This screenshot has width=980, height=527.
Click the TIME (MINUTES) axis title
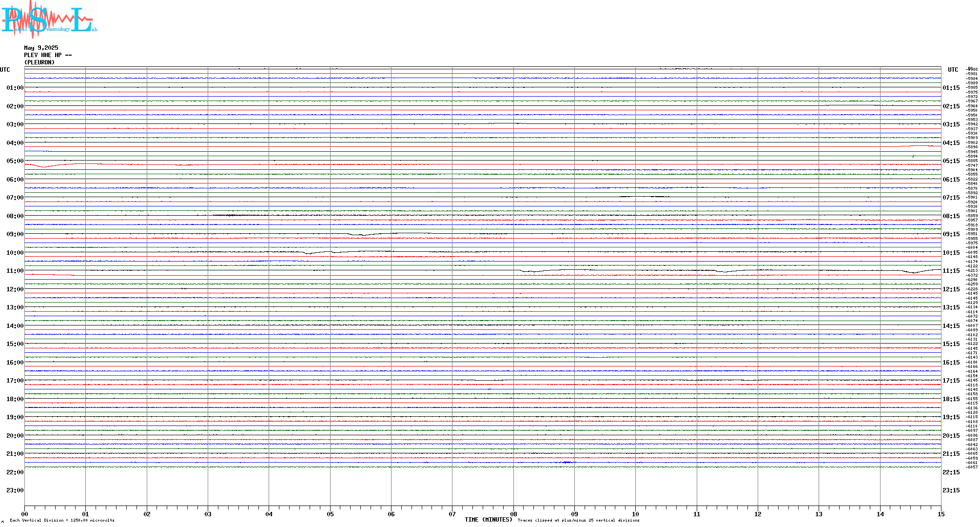point(489,520)
